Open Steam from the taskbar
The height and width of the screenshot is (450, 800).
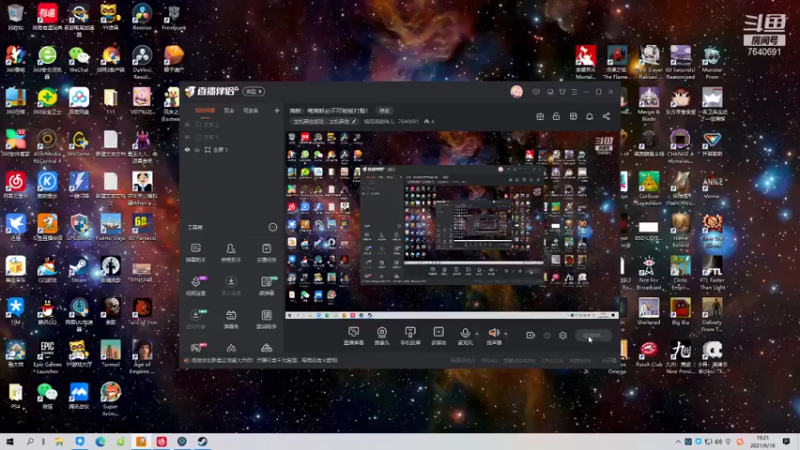pos(203,441)
